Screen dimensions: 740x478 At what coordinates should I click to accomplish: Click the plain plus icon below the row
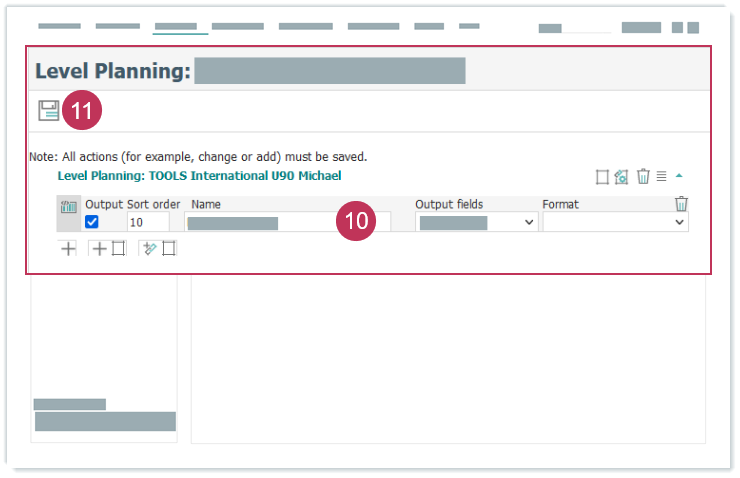point(68,249)
